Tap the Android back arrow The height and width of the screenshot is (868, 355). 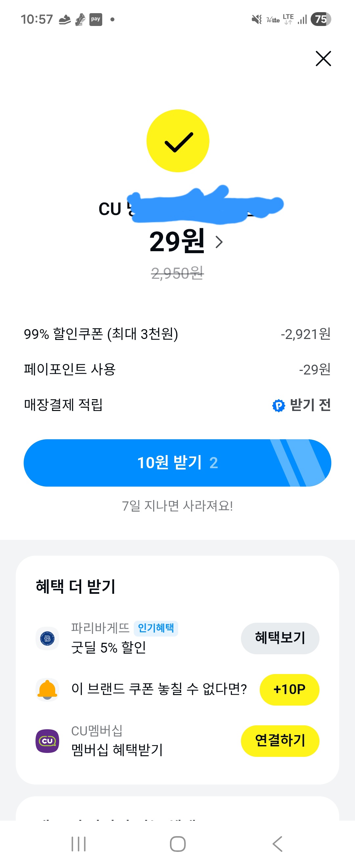pyautogui.click(x=277, y=844)
